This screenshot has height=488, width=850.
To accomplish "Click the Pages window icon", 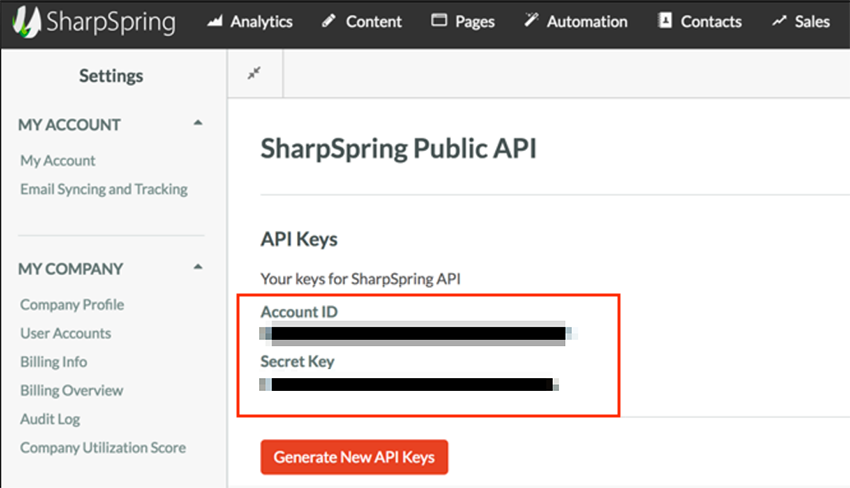I will pyautogui.click(x=439, y=21).
